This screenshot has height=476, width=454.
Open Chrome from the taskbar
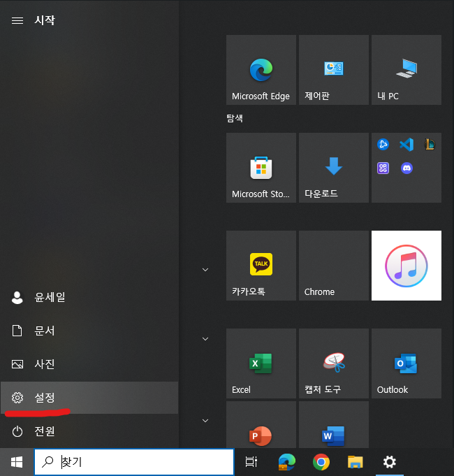(321, 462)
